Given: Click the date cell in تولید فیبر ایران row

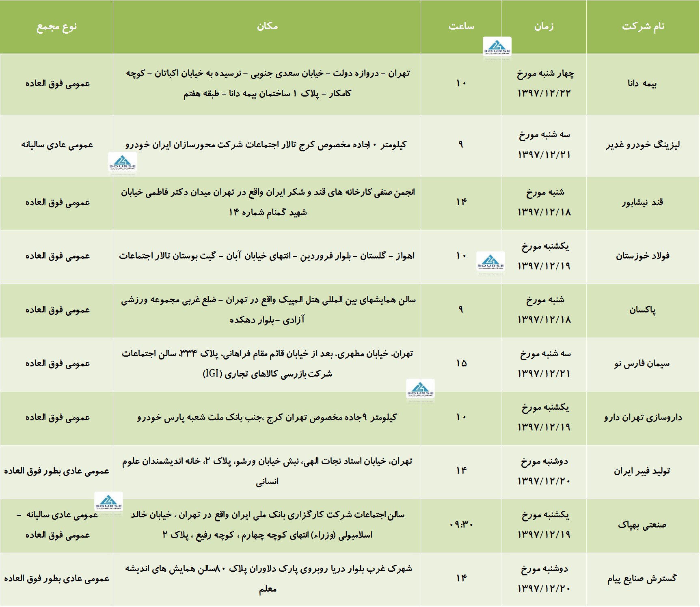Looking at the screenshot, I should (x=544, y=471).
